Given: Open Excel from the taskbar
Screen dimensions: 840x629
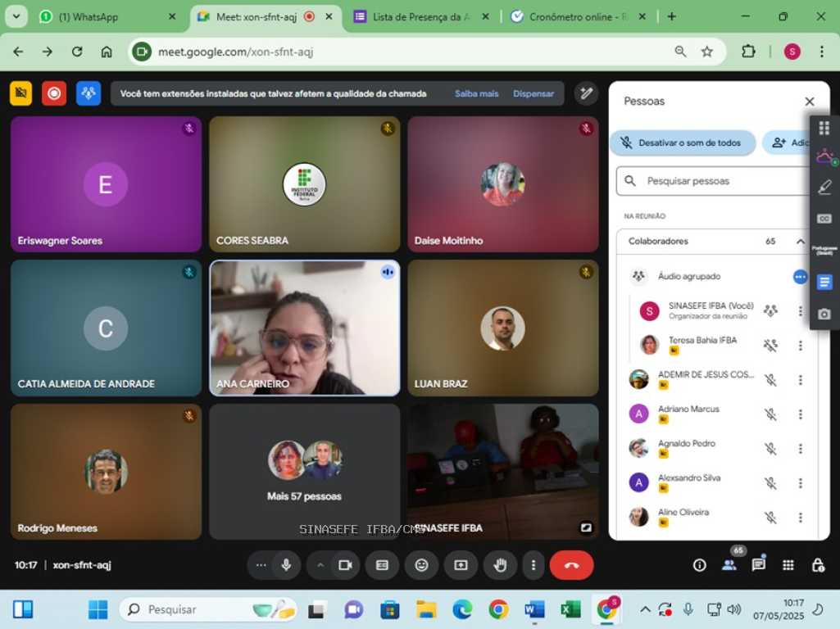Looking at the screenshot, I should click(x=570, y=609).
